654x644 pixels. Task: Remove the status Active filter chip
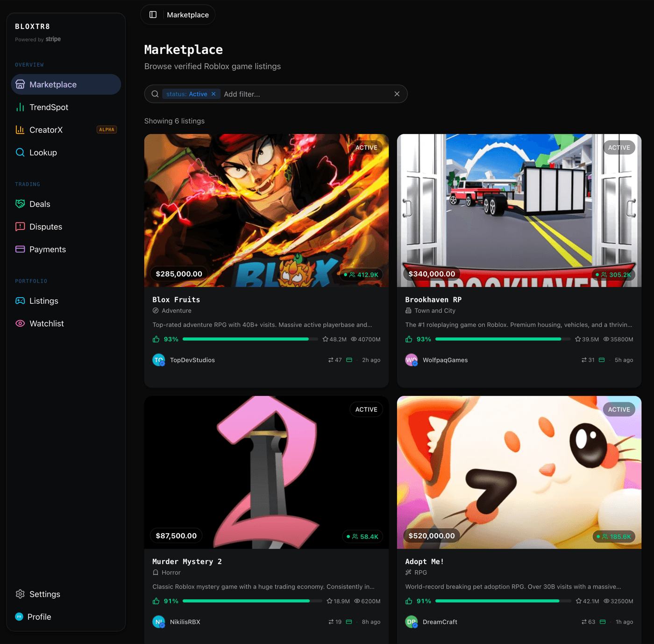(213, 93)
